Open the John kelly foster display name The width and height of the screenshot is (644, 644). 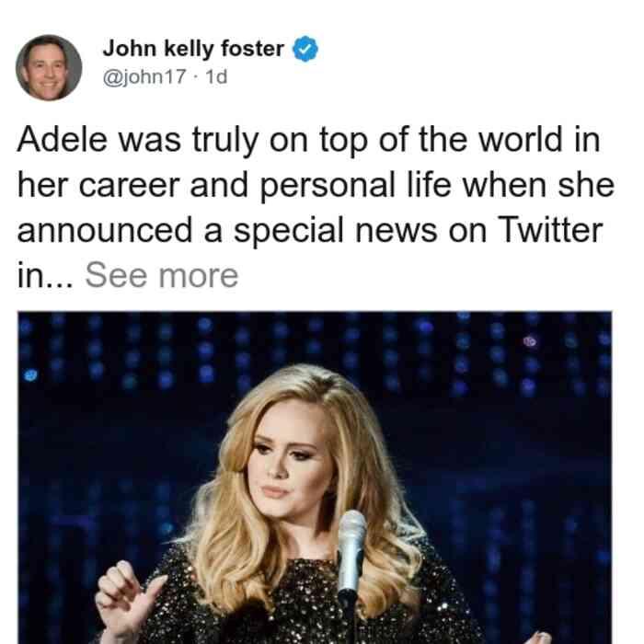[193, 49]
